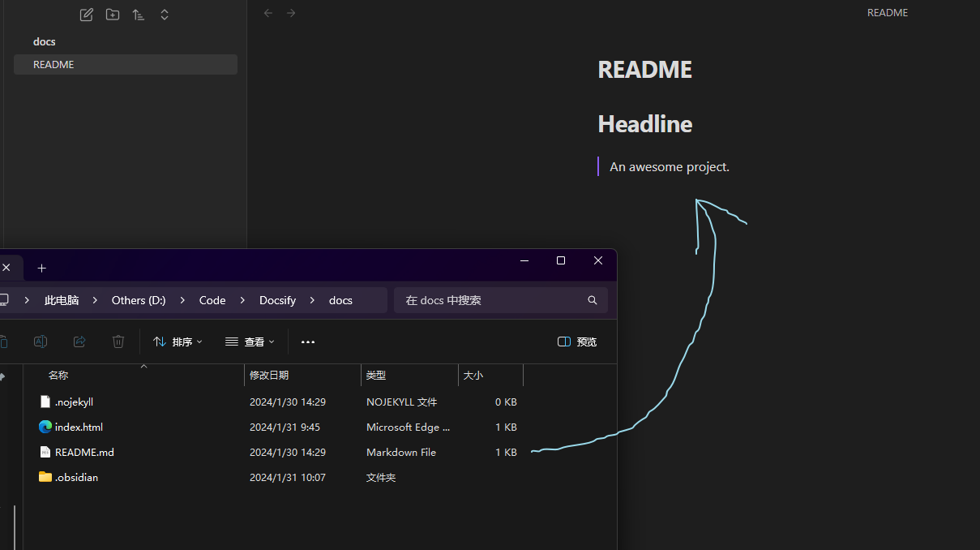Viewport: 980px width, 550px height.
Task: Toggle the Explorer preview pane (预览)
Action: click(x=577, y=342)
